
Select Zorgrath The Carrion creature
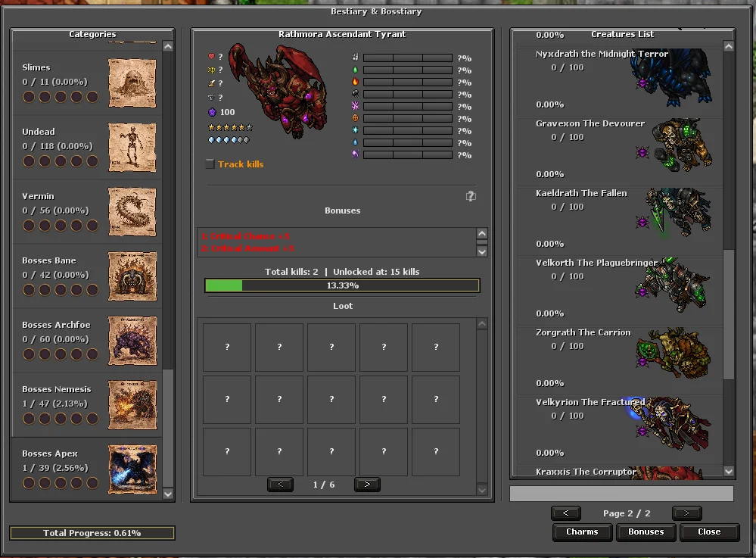point(620,360)
